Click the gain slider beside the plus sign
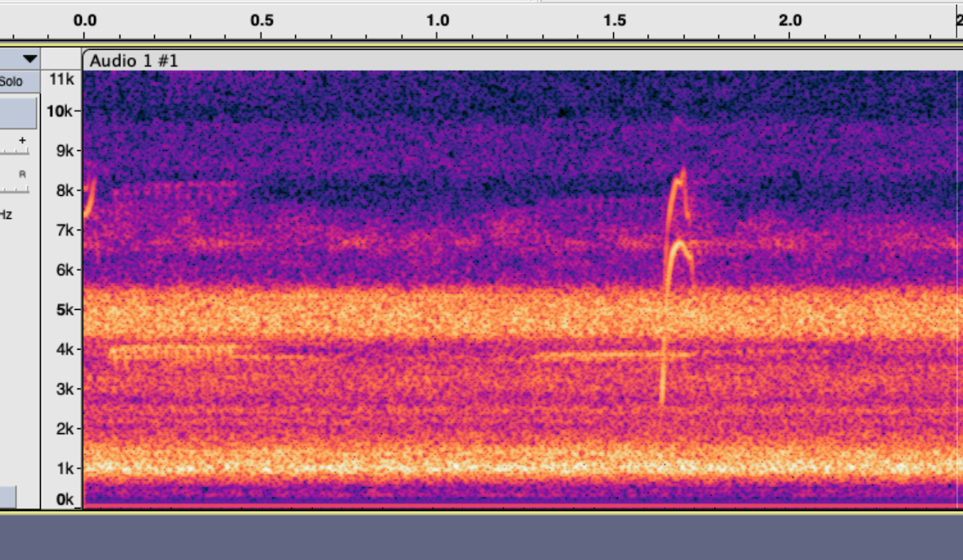The height and width of the screenshot is (560, 963). tap(14, 150)
